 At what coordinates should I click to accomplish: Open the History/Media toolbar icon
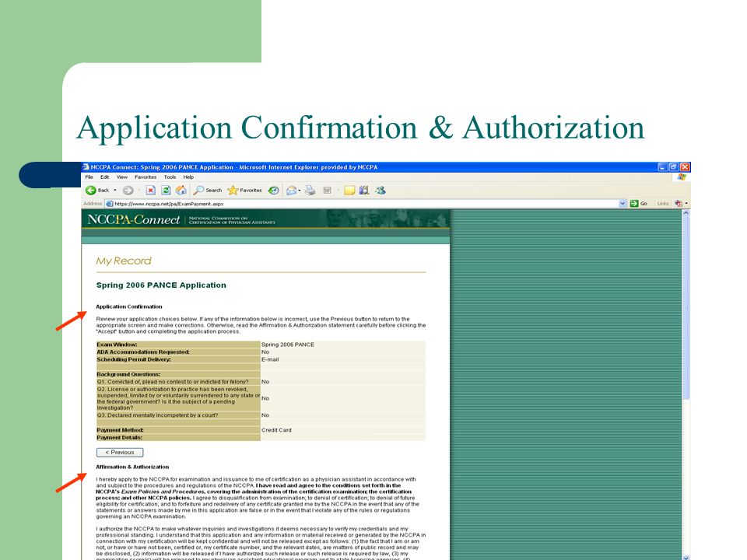coord(273,191)
